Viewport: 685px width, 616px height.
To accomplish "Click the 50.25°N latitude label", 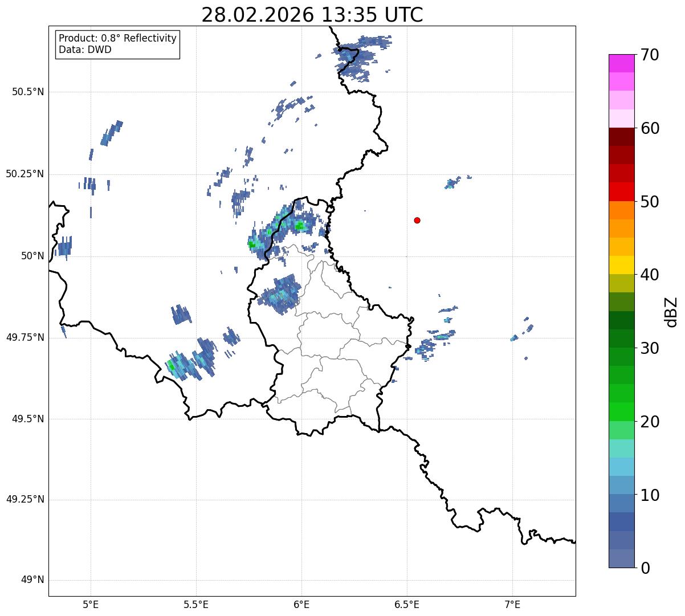I will click(x=25, y=174).
